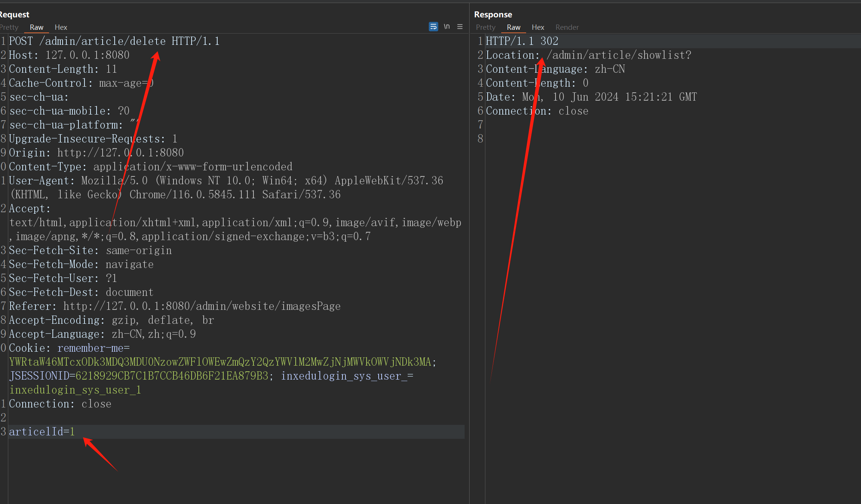Image resolution: width=861 pixels, height=504 pixels.
Task: Click the 'Accept:' header label line
Action: 30,208
